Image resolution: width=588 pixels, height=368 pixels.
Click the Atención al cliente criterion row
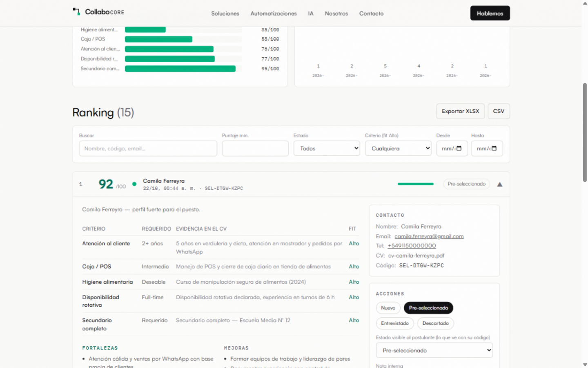220,247
